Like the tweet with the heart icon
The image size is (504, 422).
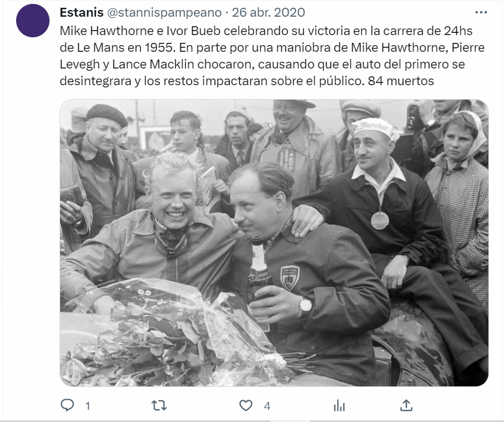[246, 406]
